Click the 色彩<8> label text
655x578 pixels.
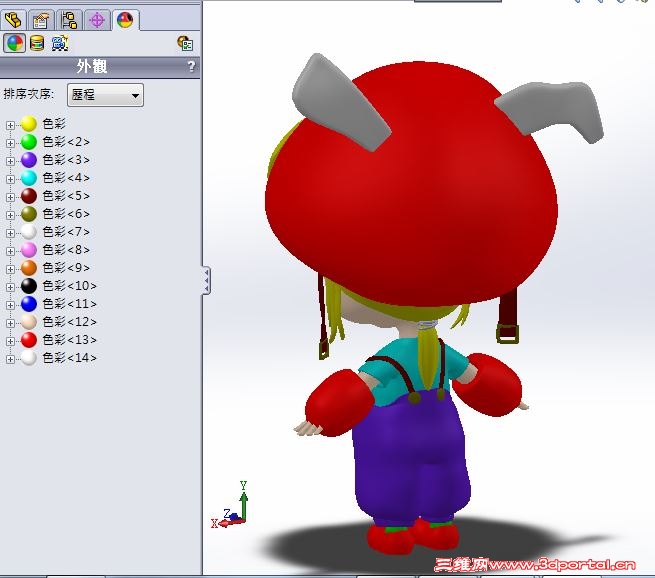66,249
